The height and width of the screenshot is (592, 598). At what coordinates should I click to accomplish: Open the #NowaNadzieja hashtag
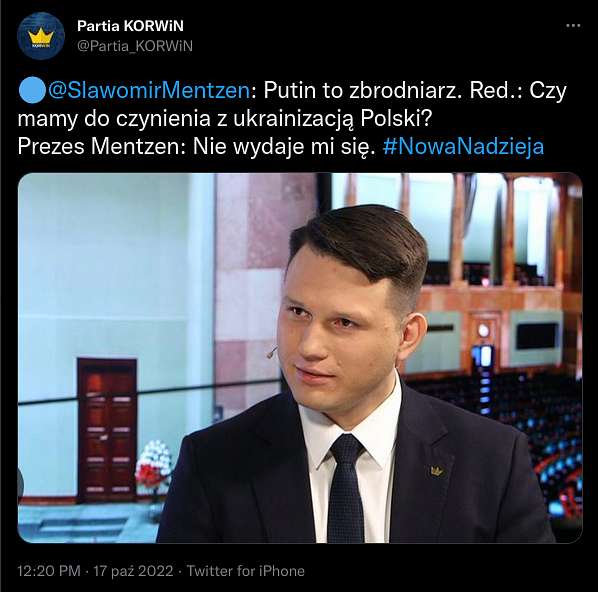pyautogui.click(x=463, y=147)
